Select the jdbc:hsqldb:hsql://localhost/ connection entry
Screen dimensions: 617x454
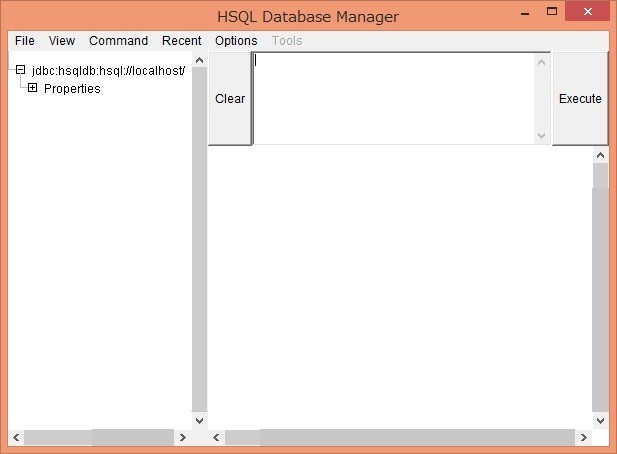(108, 71)
